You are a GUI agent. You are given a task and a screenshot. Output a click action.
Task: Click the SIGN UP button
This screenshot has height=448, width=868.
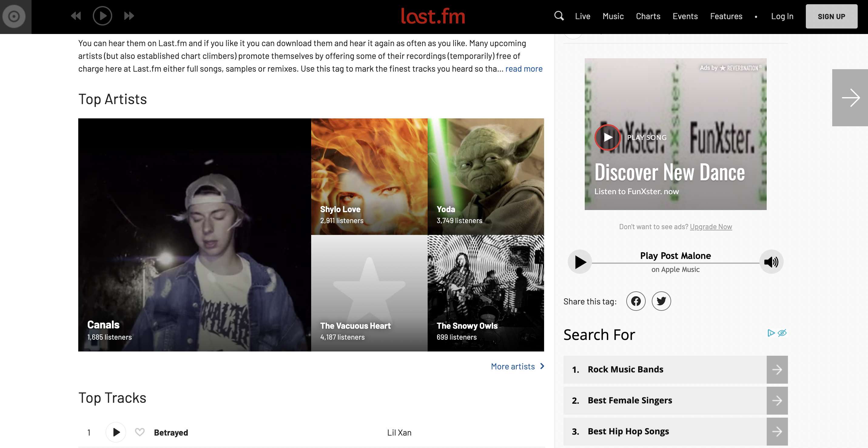[831, 16]
